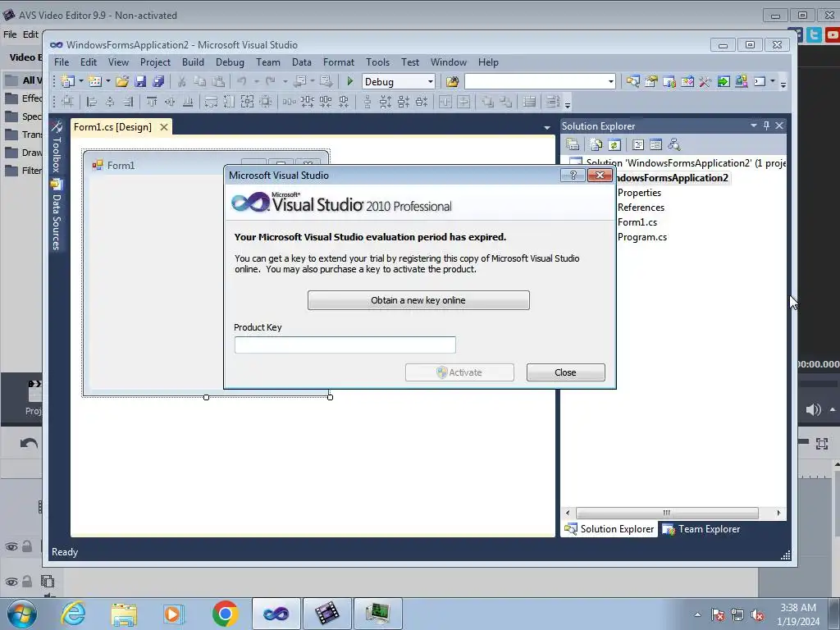Screen dimensions: 840x630
Task: Click Solution Explorer's Properties icon
Action: point(572,144)
